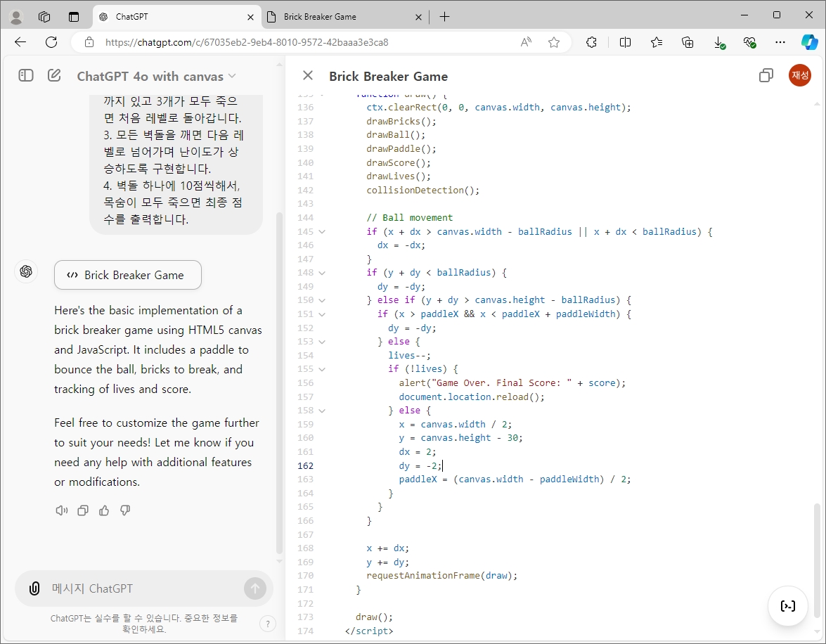Refresh the page with the reload icon

point(51,42)
